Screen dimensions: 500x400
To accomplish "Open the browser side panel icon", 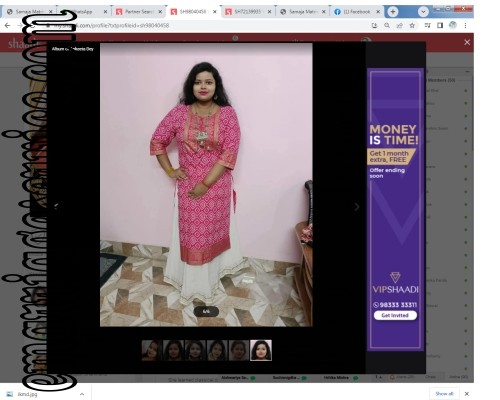I will click(x=440, y=26).
